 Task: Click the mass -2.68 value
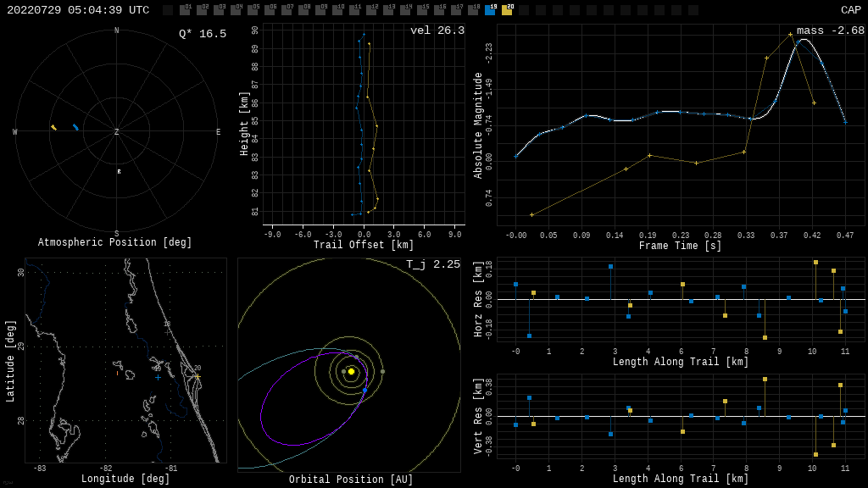point(831,30)
